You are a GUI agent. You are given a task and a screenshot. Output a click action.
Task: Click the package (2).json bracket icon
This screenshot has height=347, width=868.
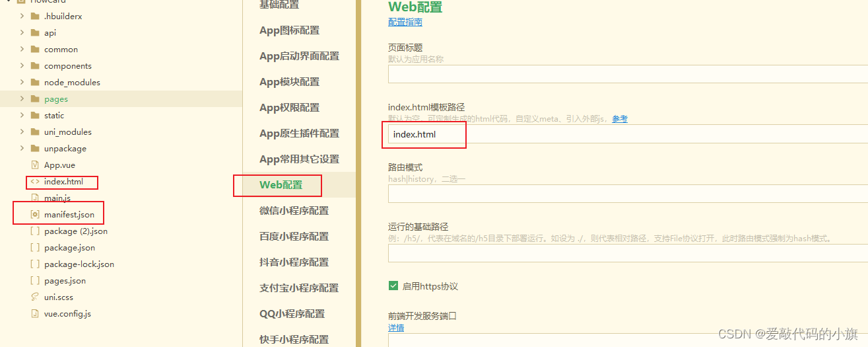35,231
